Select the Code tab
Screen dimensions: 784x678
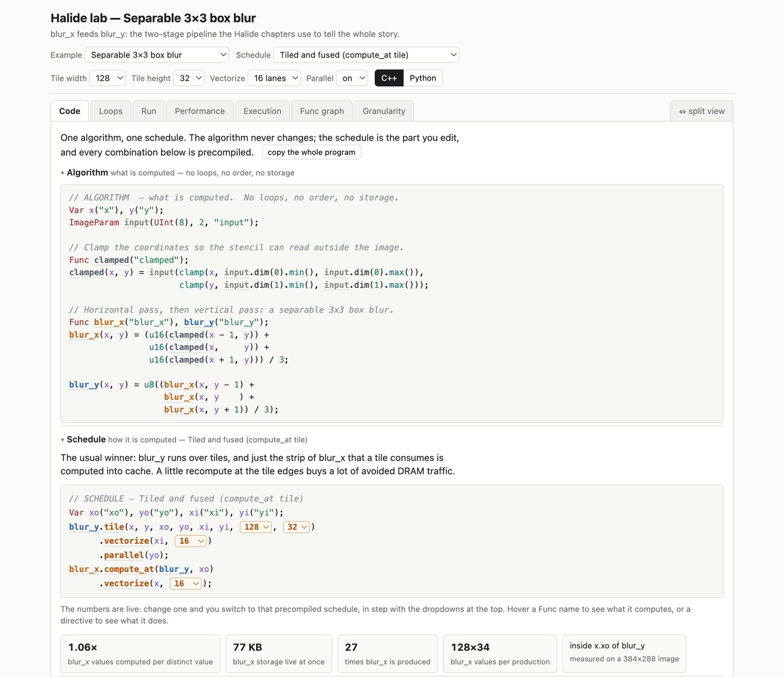coord(70,111)
